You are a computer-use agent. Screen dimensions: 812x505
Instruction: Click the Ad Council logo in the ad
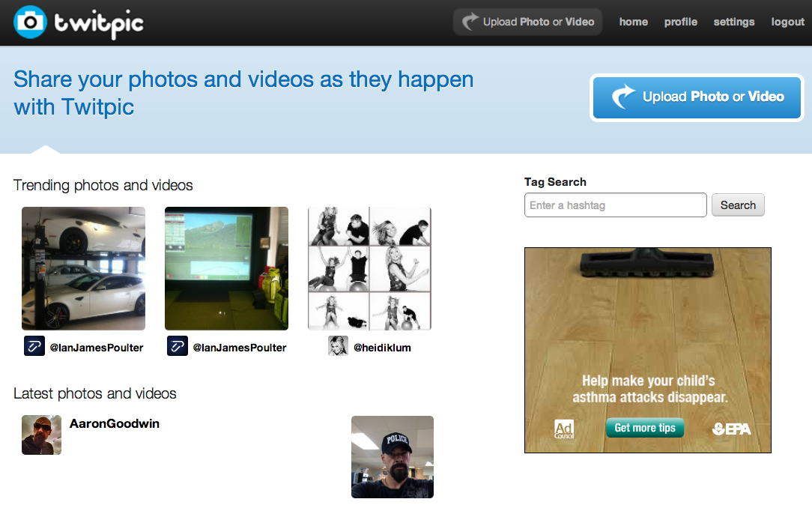point(564,429)
